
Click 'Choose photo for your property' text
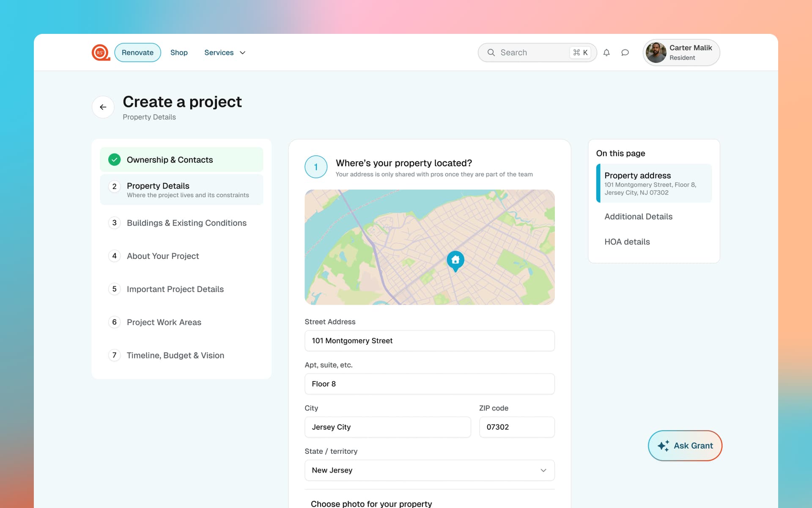coord(371,503)
